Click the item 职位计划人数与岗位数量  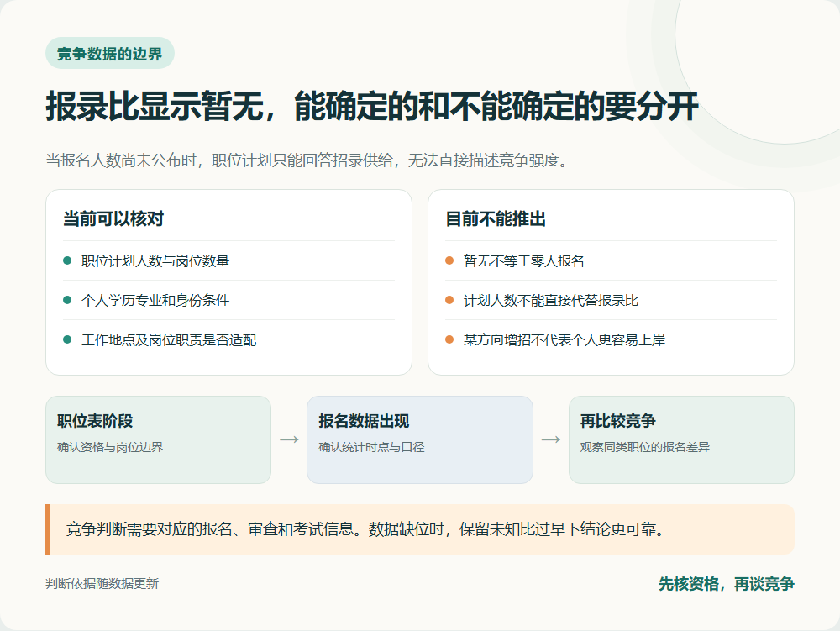point(155,260)
